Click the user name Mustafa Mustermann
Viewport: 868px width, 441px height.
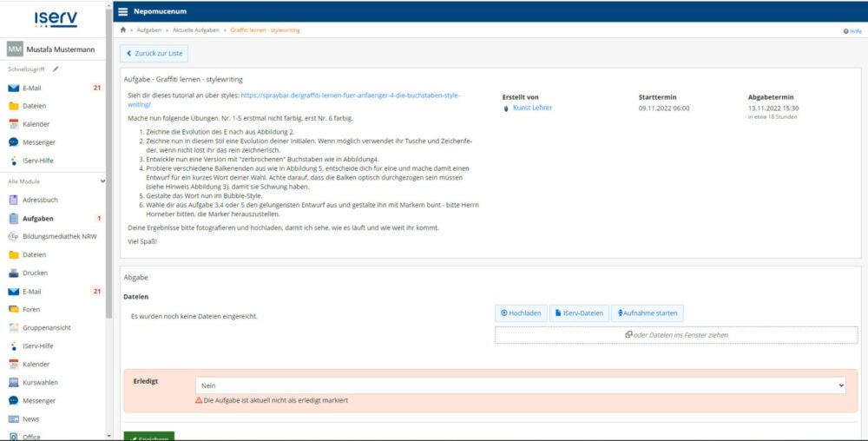(61, 49)
